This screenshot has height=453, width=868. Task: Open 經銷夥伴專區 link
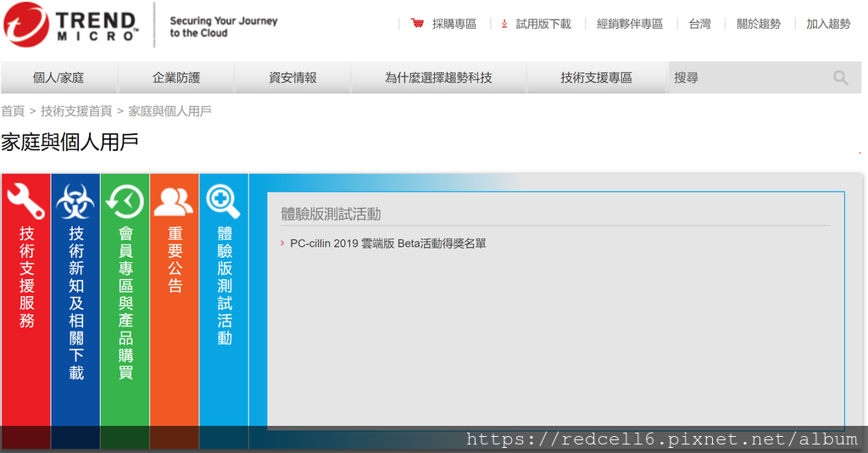pyautogui.click(x=630, y=24)
